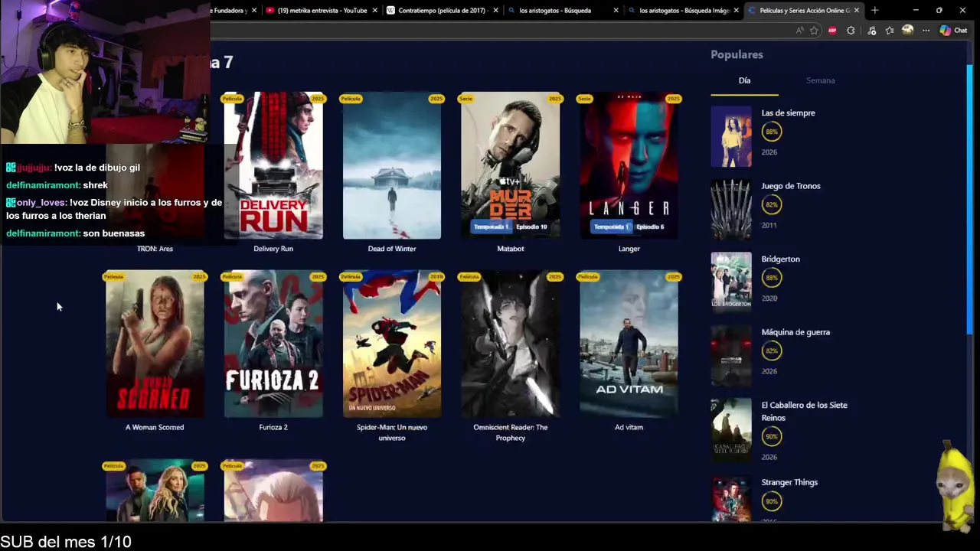
Task: Open the Langer series poster
Action: point(629,165)
